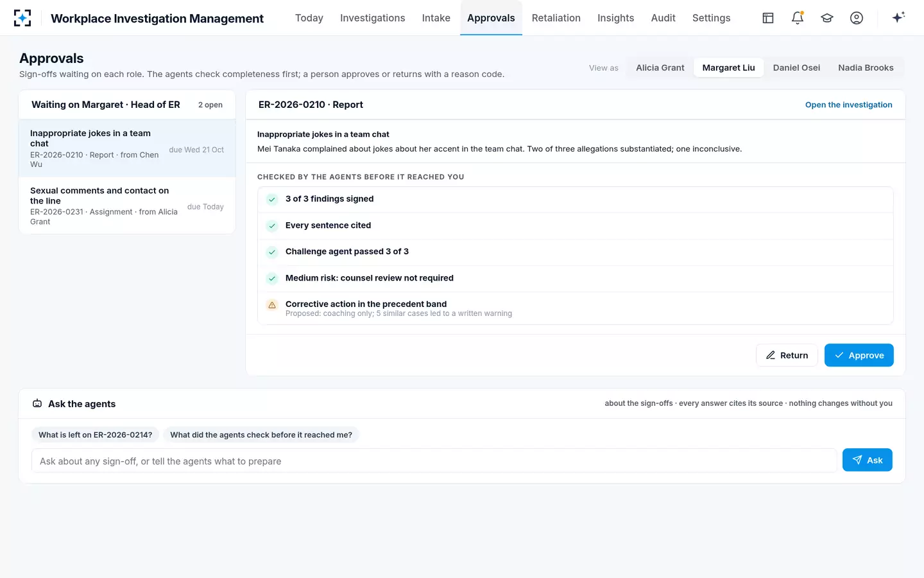Navigate to the Insights tab
Viewport: 924px width, 578px height.
(616, 18)
